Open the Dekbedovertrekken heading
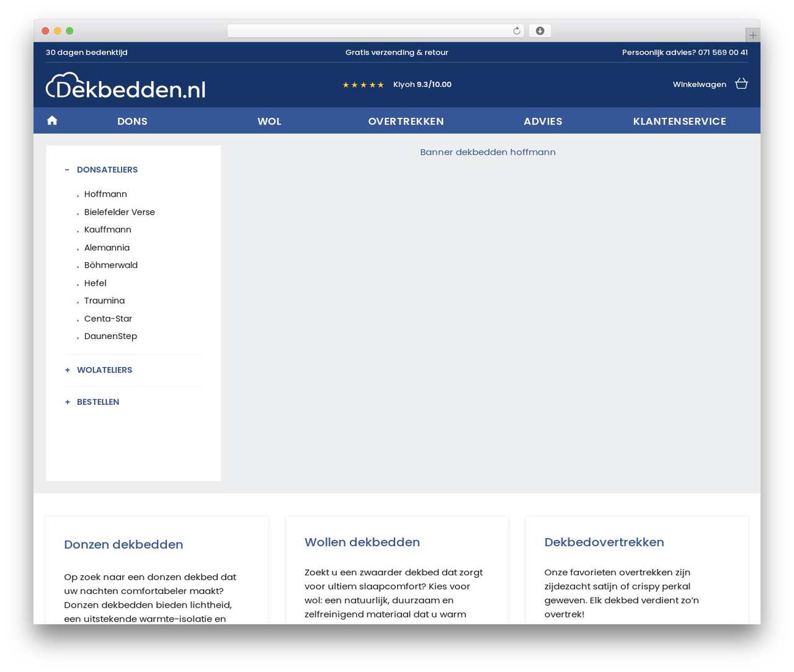This screenshot has width=794, height=672. click(x=604, y=542)
